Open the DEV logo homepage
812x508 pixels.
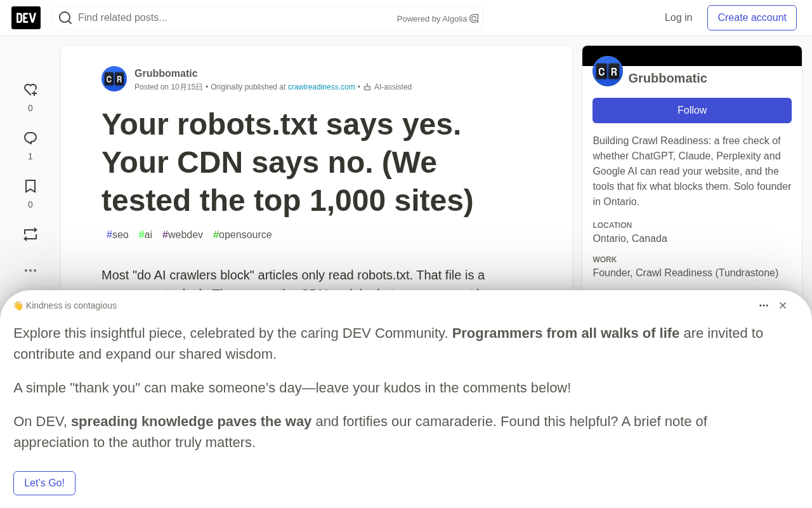[26, 18]
